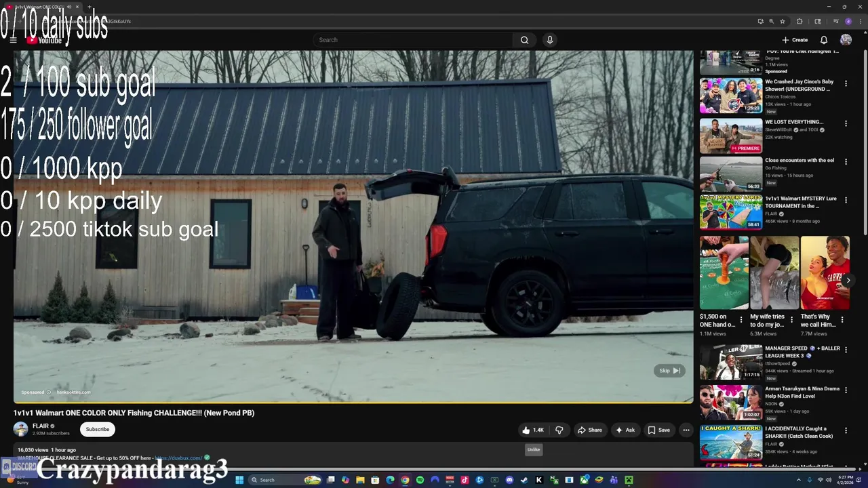Open the '$1,500 on ONE hand' Short
Viewport: 868px width, 488px height.
724,272
